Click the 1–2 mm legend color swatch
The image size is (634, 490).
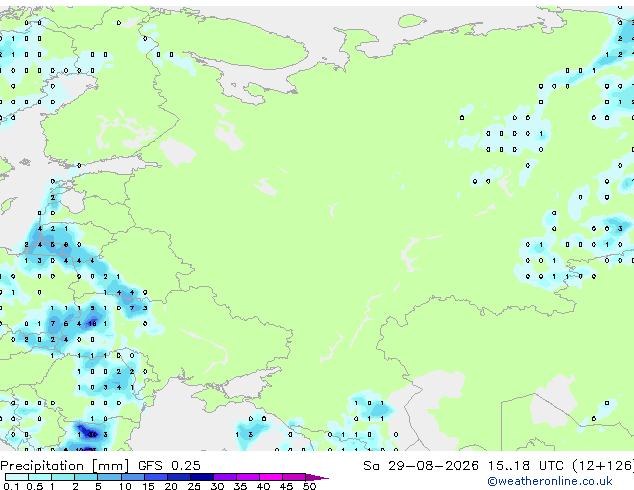(63, 477)
